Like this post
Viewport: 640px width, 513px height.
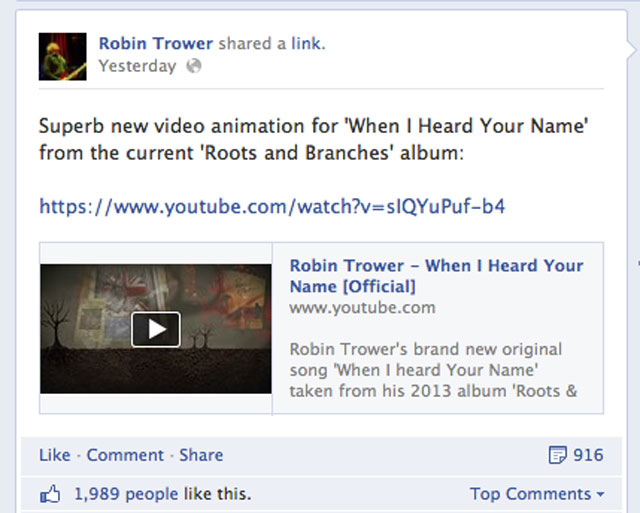55,455
